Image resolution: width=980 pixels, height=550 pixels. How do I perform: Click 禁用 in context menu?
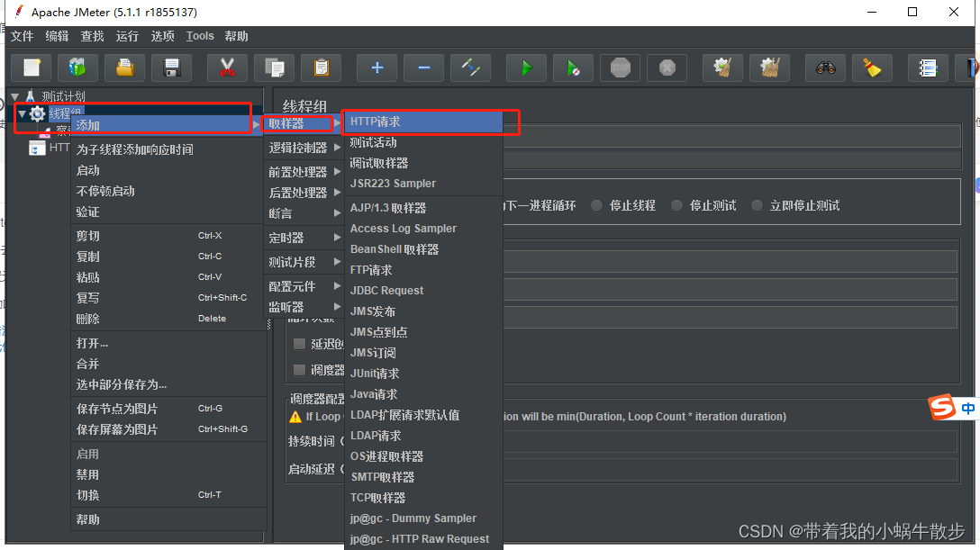[x=168, y=474]
